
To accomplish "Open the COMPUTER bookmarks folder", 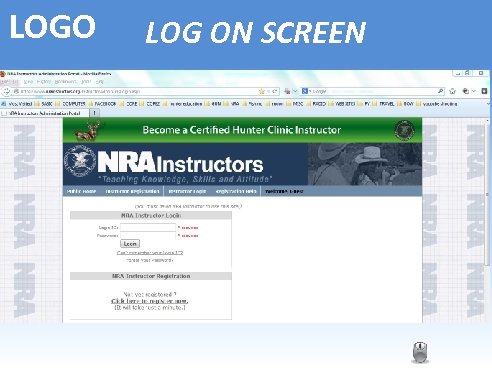I will 71,104.
